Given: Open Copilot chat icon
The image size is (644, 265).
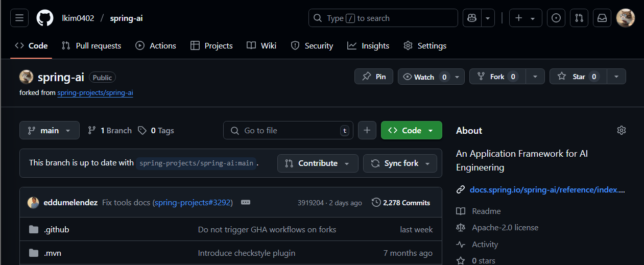Looking at the screenshot, I should tap(472, 18).
